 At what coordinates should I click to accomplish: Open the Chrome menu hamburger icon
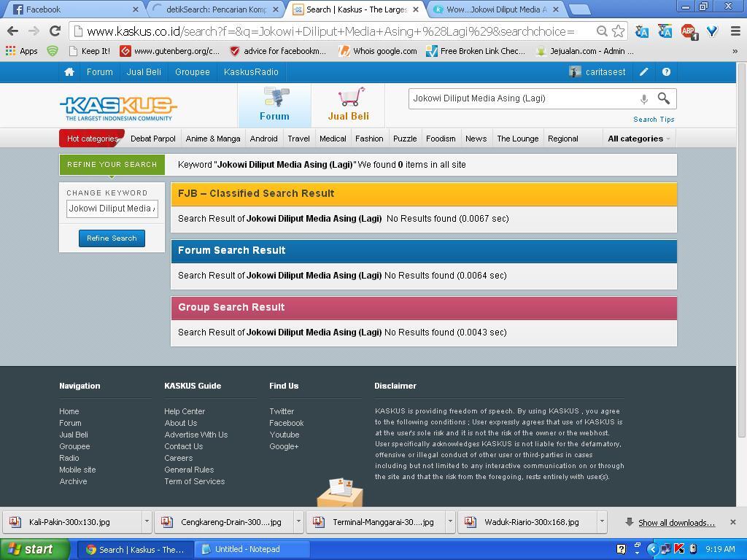tap(735, 31)
